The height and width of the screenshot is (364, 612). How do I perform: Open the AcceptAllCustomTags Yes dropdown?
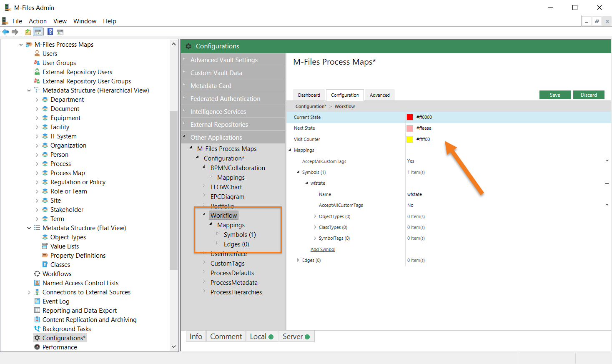coord(607,161)
